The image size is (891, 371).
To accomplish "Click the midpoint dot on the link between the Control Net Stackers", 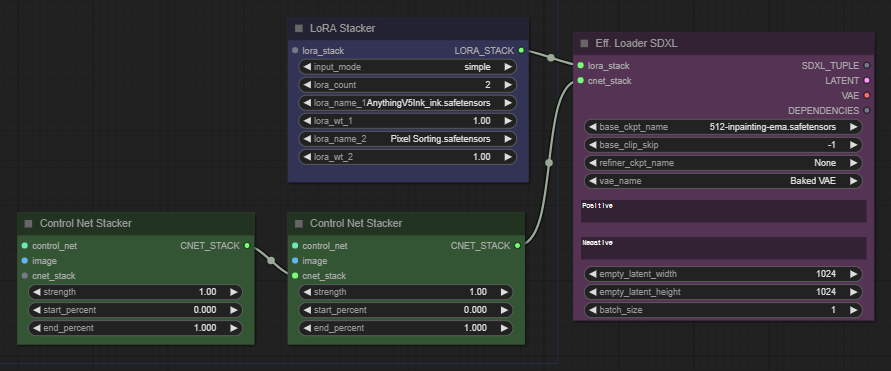I will click(x=271, y=261).
